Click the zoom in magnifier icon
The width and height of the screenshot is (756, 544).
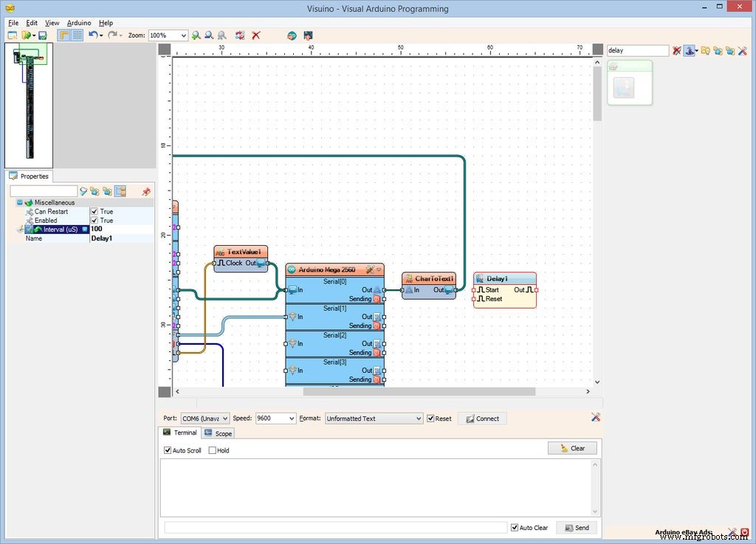196,35
